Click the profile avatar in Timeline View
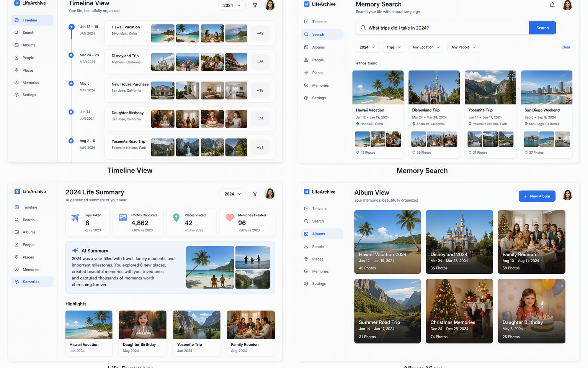Viewport: 588px width, 368px height. (270, 5)
